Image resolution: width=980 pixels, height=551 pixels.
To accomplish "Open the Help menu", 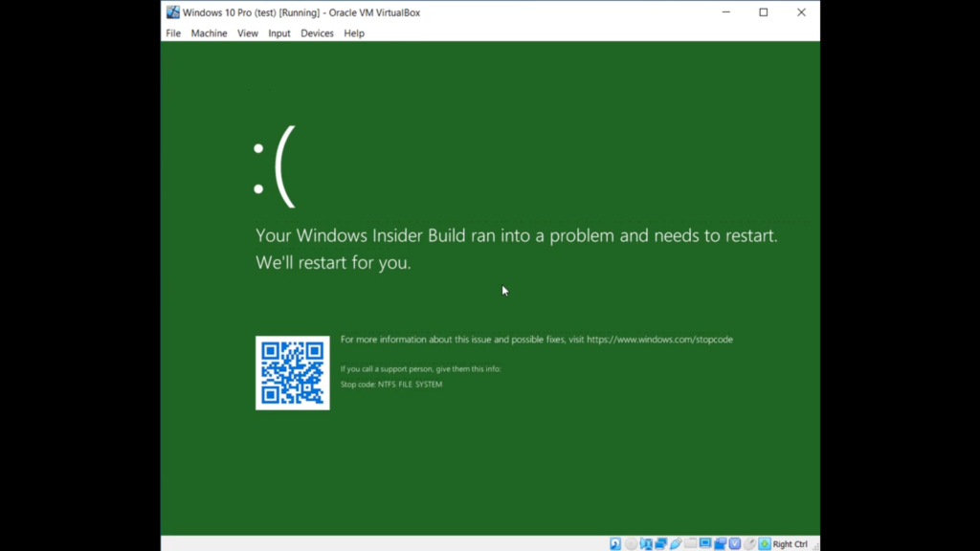I will (x=354, y=33).
